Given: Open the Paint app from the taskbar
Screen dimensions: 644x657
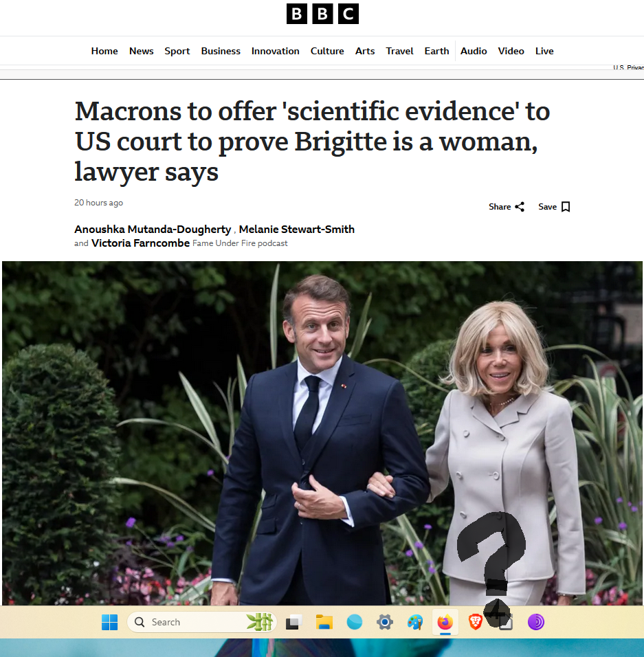Looking at the screenshot, I should tap(415, 622).
